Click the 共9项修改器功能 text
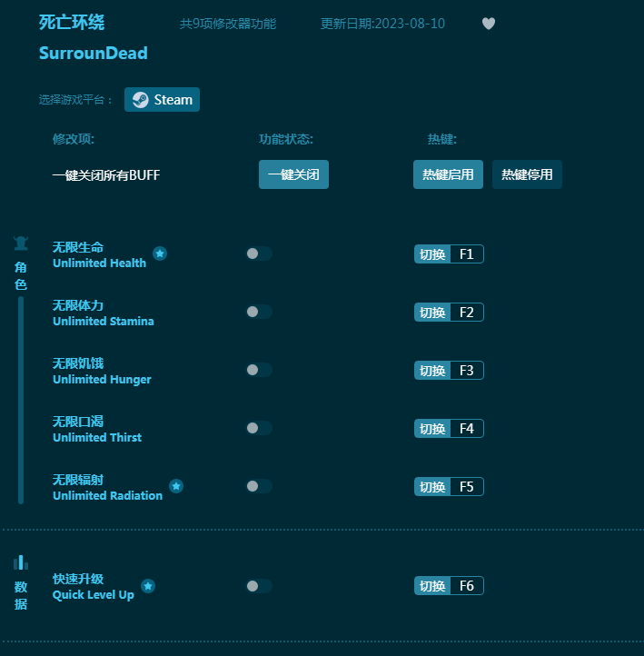Viewport: 644px width, 656px height. (228, 24)
